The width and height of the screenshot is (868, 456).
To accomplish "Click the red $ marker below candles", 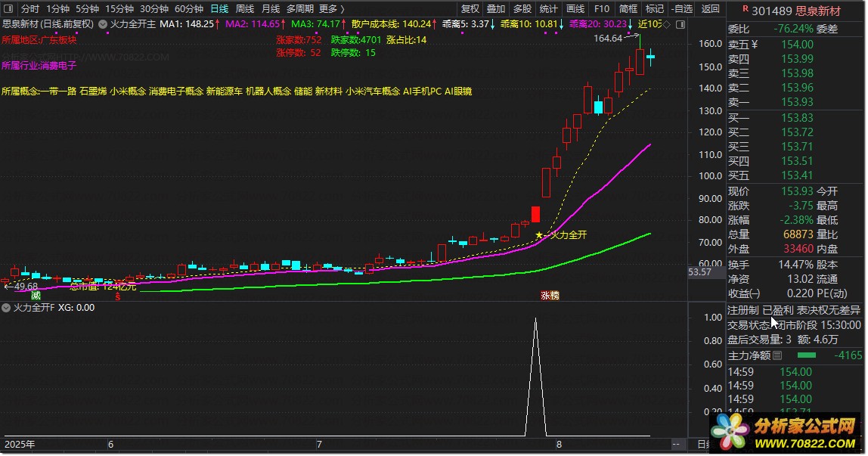I will tap(118, 296).
